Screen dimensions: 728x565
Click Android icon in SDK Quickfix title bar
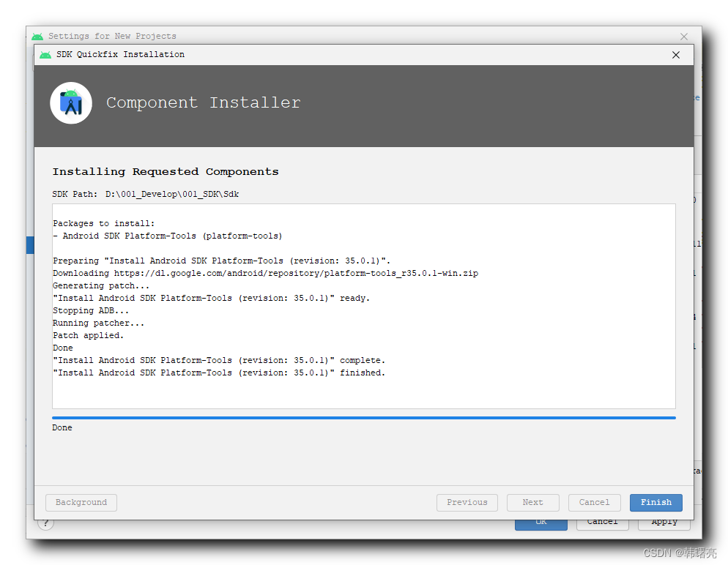(x=45, y=55)
